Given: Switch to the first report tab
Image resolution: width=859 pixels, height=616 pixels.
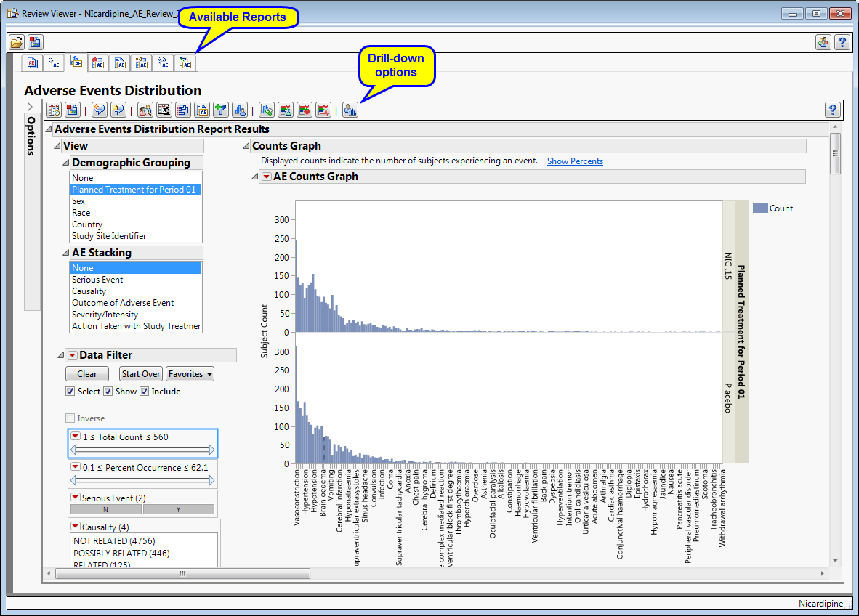Looking at the screenshot, I should tap(32, 63).
